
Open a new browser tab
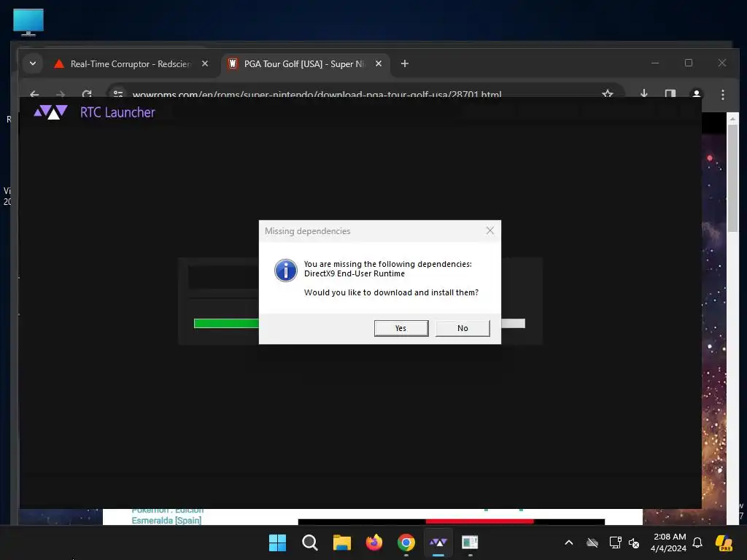click(404, 63)
